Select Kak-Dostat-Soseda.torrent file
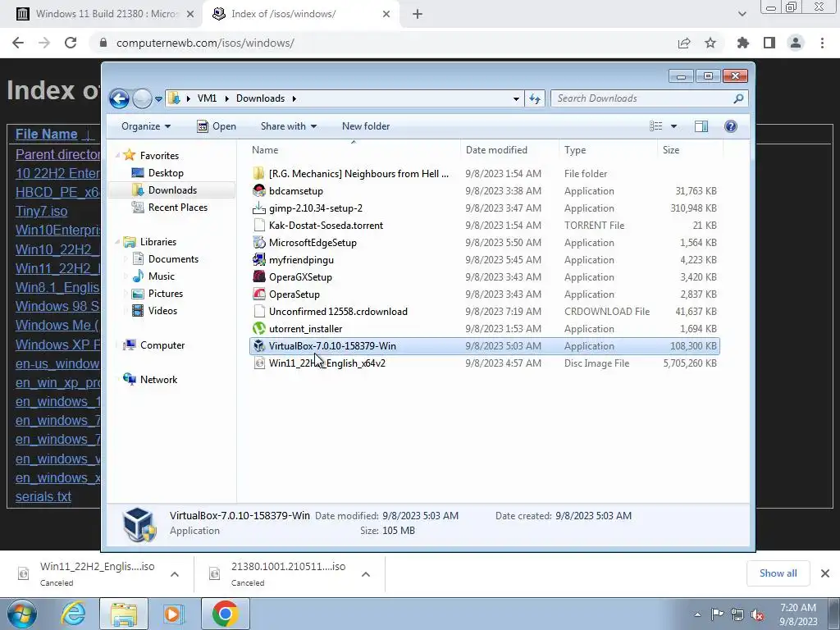Image resolution: width=840 pixels, height=630 pixels. (326, 226)
